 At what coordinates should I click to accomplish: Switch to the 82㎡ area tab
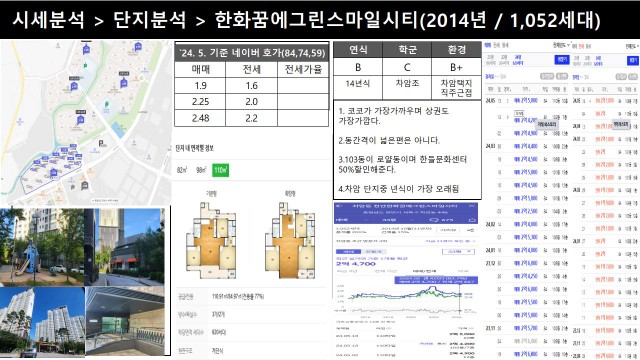[x=182, y=170]
